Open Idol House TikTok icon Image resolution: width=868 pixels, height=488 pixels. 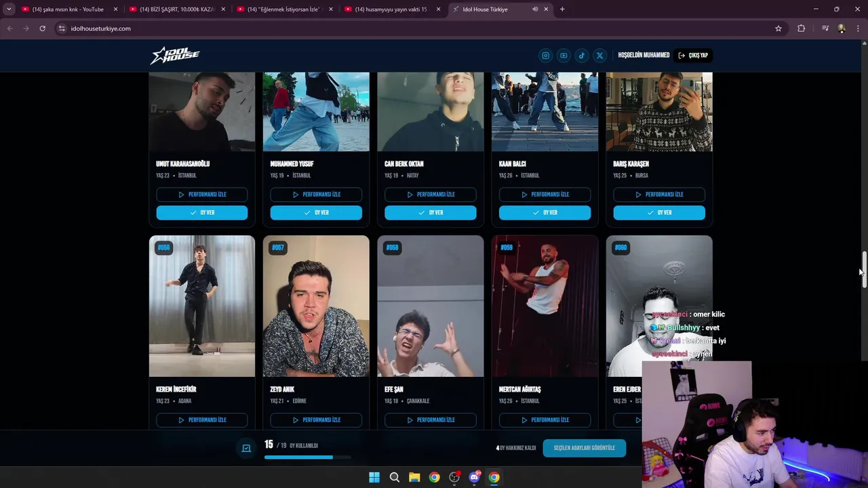(582, 56)
